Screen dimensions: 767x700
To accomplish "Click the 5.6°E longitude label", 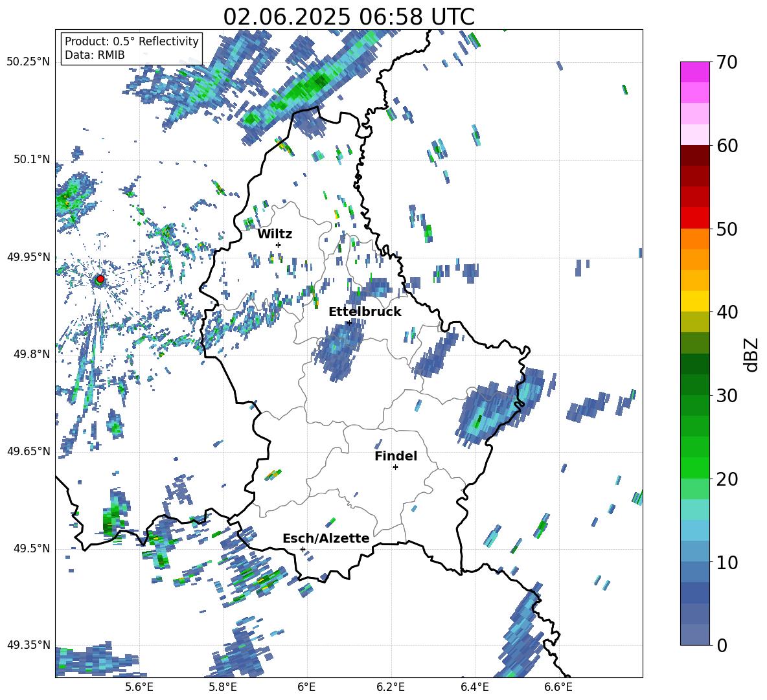I will click(x=139, y=687).
